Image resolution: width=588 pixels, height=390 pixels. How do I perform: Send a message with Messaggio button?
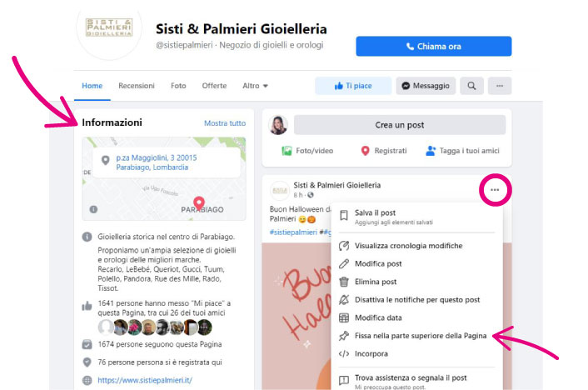(426, 86)
